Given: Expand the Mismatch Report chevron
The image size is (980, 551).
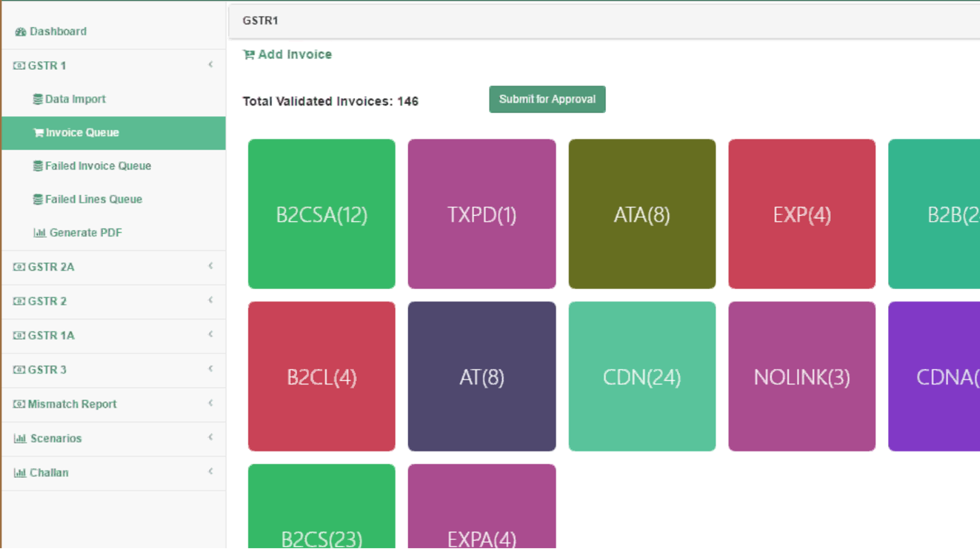Looking at the screenshot, I should click(211, 403).
